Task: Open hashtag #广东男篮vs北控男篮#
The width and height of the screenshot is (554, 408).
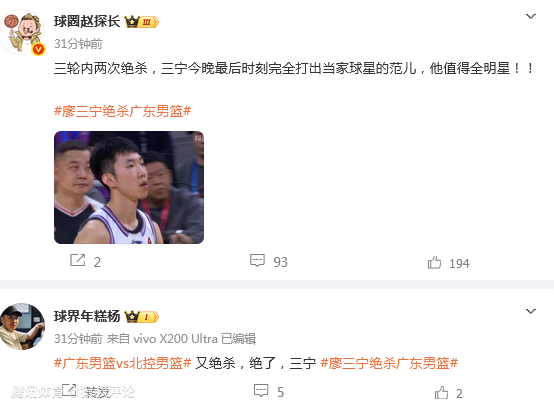Action: (123, 363)
